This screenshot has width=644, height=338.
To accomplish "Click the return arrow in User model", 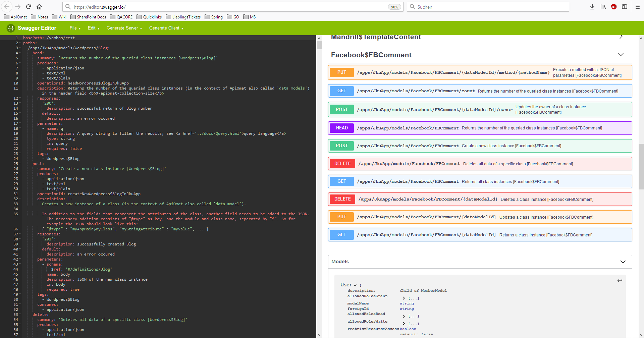I will coord(620,281).
